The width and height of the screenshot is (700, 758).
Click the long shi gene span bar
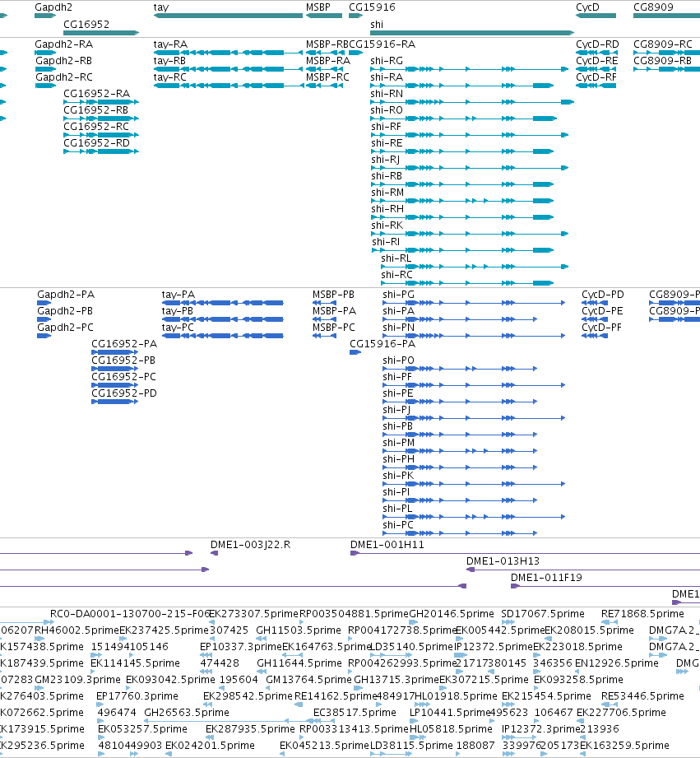click(472, 33)
